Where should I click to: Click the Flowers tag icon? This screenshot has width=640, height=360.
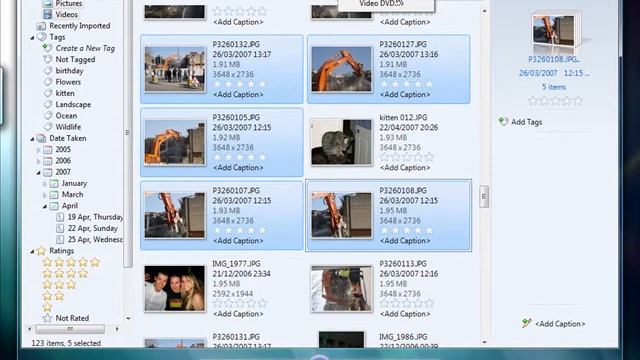click(x=48, y=82)
